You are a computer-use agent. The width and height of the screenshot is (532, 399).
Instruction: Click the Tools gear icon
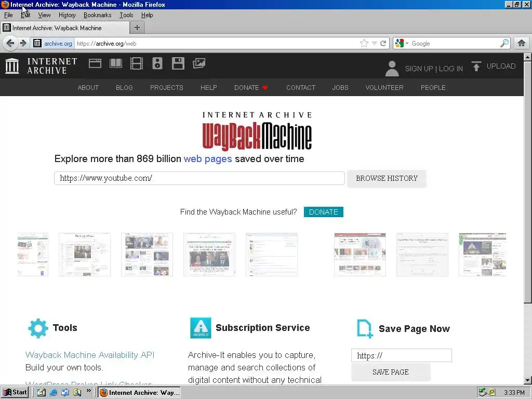[38, 328]
